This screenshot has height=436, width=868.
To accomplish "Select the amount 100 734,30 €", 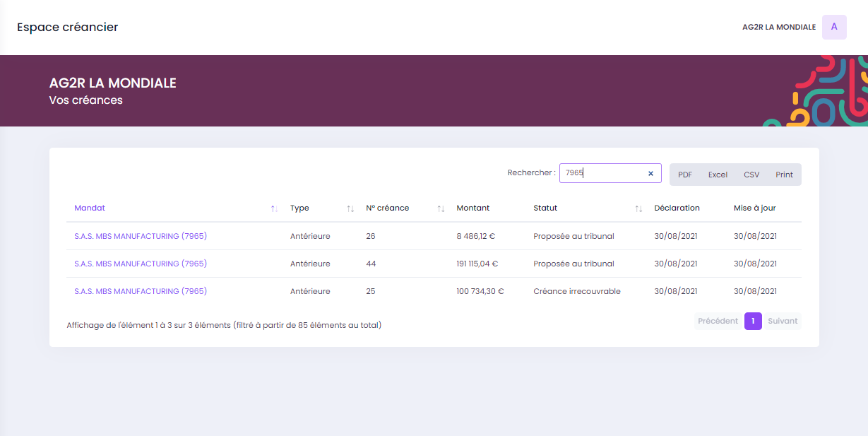I will pos(480,291).
